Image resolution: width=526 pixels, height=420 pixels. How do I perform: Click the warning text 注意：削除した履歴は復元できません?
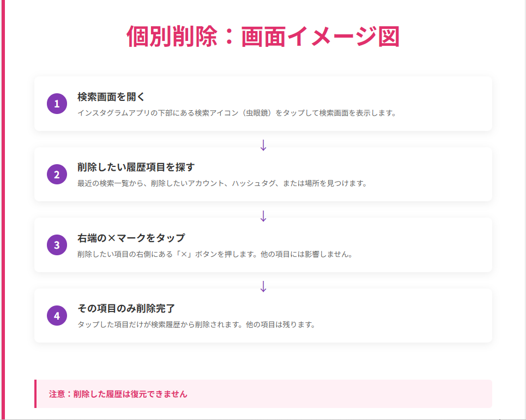pyautogui.click(x=118, y=394)
